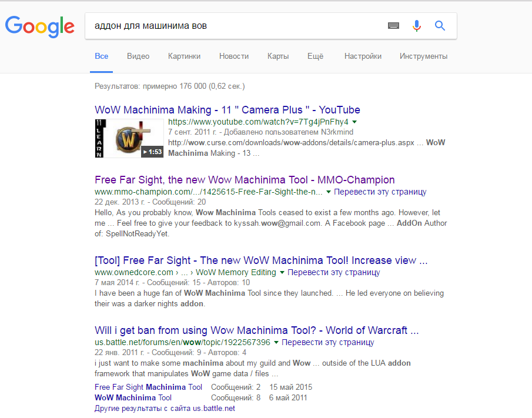This screenshot has height=418, width=532.
Task: Select the Все tab
Action: pos(102,56)
